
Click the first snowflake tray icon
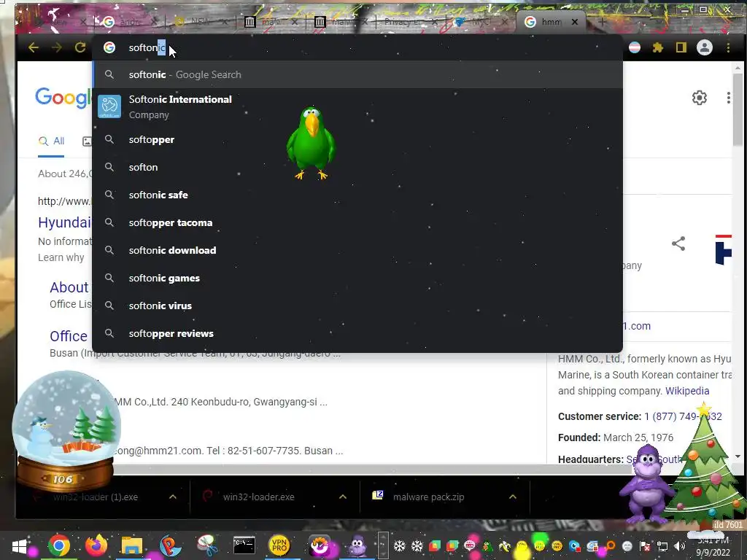pos(399,546)
